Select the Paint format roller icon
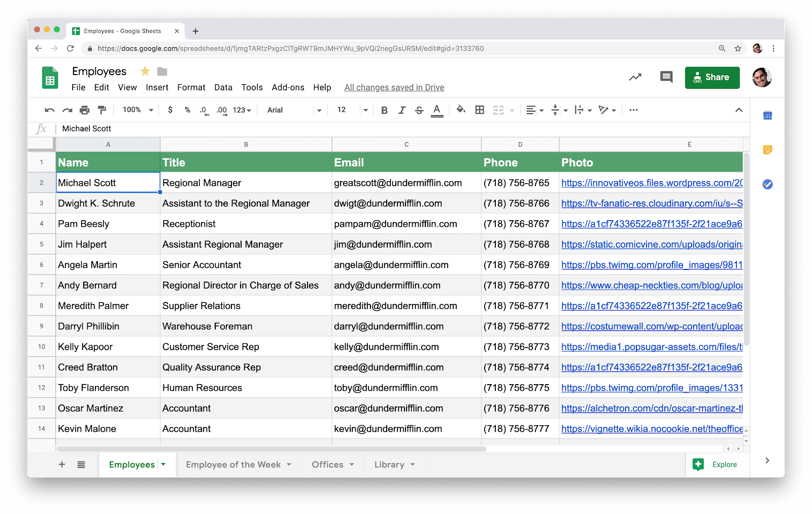The image size is (812, 514). pos(102,110)
